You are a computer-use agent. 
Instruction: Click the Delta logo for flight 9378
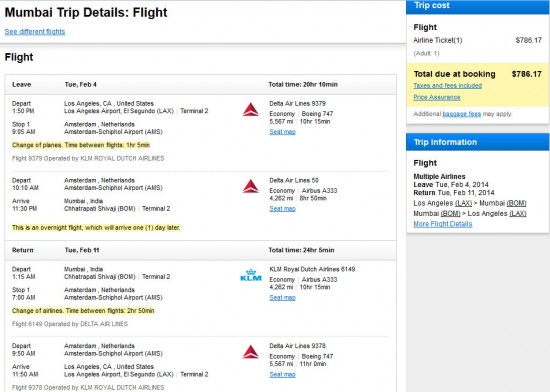(250, 352)
